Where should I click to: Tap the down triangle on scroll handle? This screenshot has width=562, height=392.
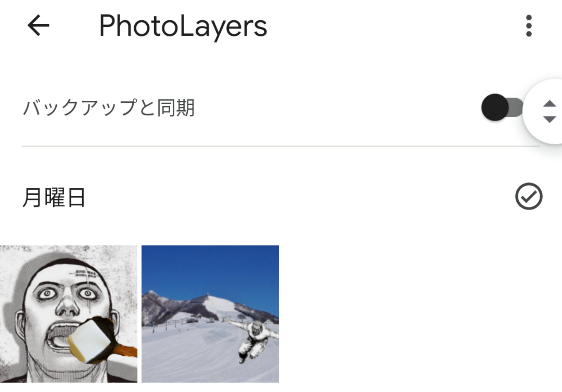tap(549, 119)
